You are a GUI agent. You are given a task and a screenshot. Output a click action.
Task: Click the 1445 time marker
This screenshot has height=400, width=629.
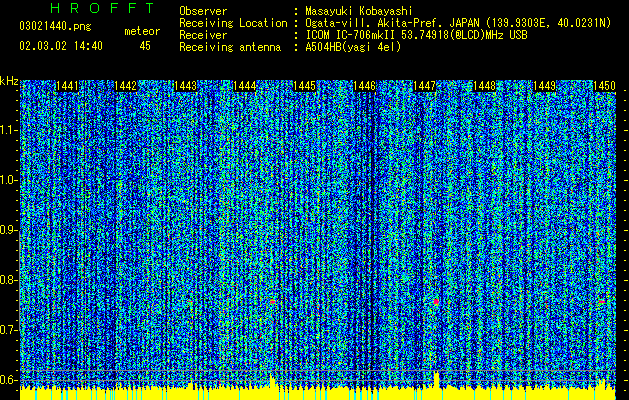[x=304, y=86]
